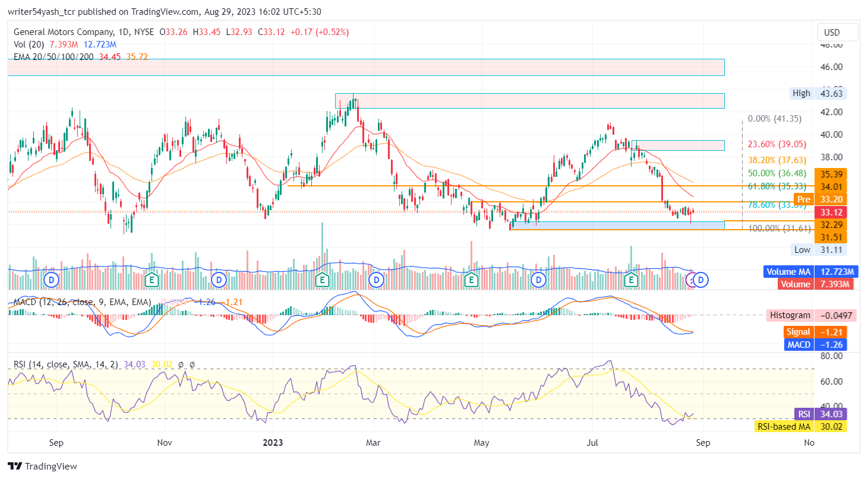Click the dividend D marker near September 2022

coord(52,279)
